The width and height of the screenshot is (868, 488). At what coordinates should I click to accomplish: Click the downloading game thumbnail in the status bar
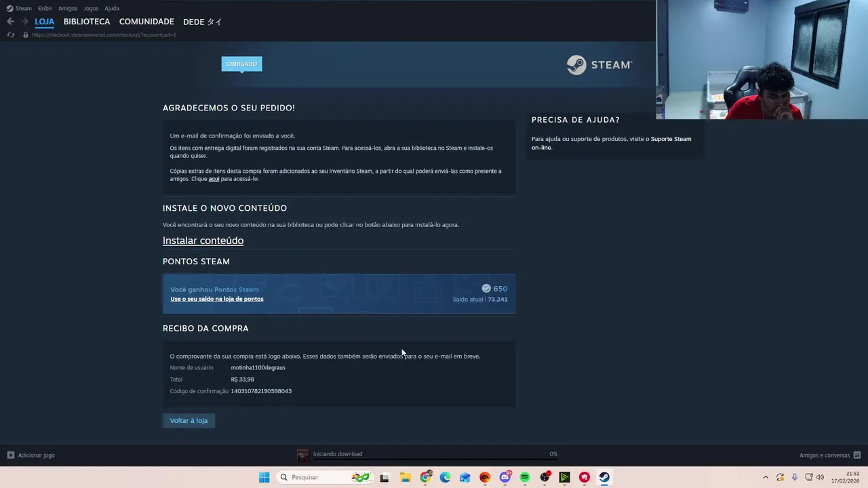click(303, 455)
